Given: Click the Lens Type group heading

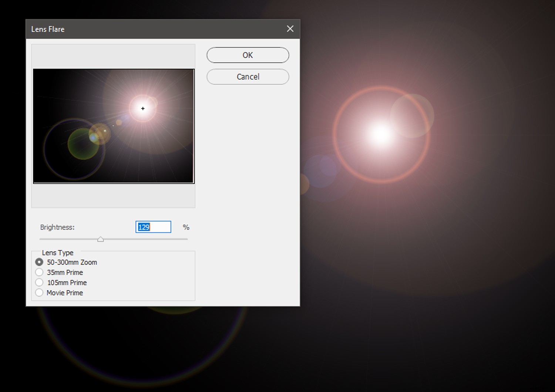Looking at the screenshot, I should pos(58,253).
